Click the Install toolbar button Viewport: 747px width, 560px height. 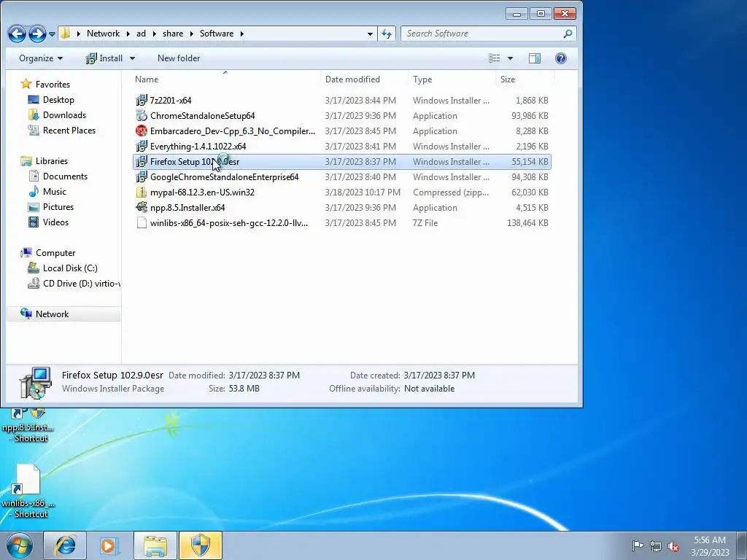[104, 58]
